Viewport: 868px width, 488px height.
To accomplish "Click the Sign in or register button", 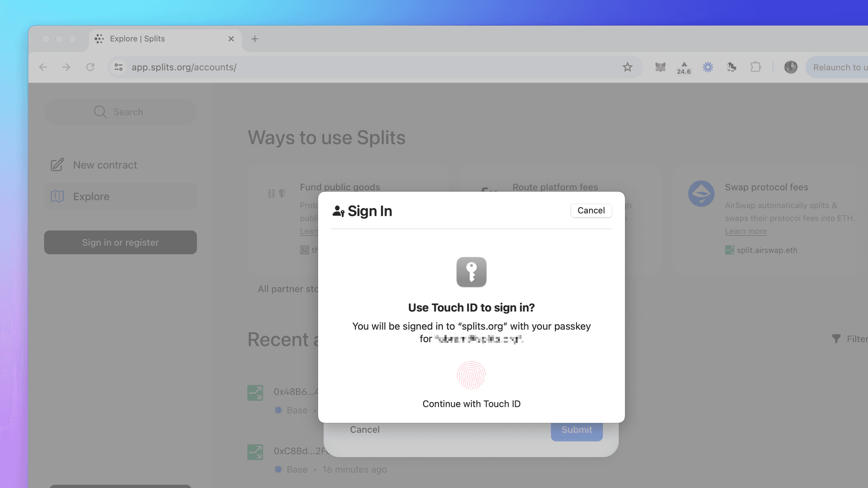I will [120, 242].
